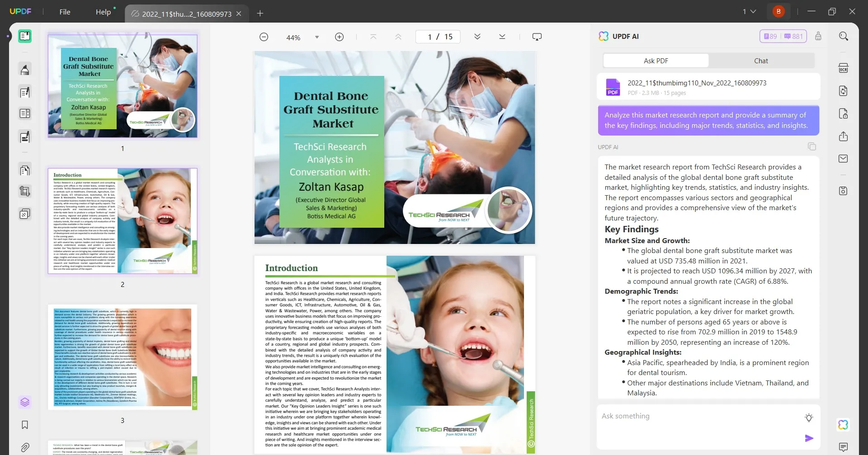The height and width of the screenshot is (455, 868).
Task: Click the OCR recognize text icon
Action: click(x=843, y=68)
